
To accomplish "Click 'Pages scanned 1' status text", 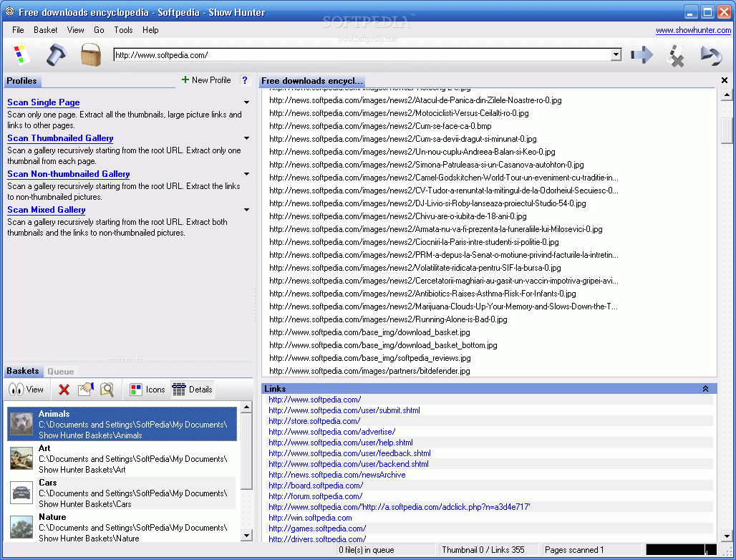I will (574, 550).
